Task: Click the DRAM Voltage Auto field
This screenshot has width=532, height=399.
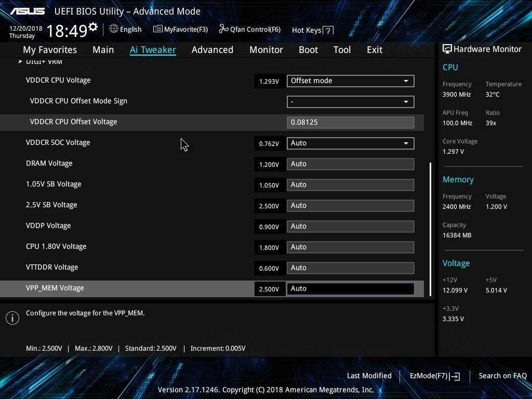Action: [x=351, y=164]
